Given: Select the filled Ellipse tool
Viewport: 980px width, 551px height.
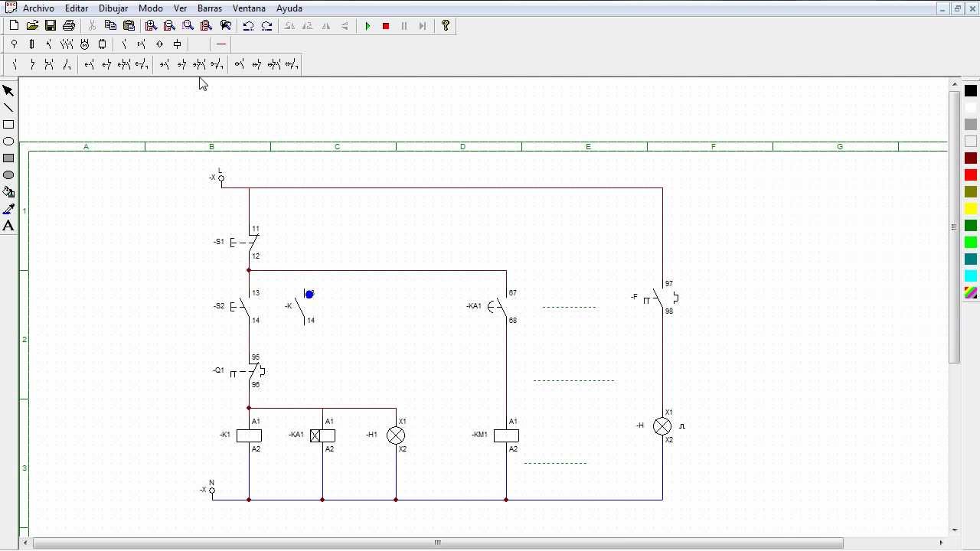Looking at the screenshot, I should point(8,175).
